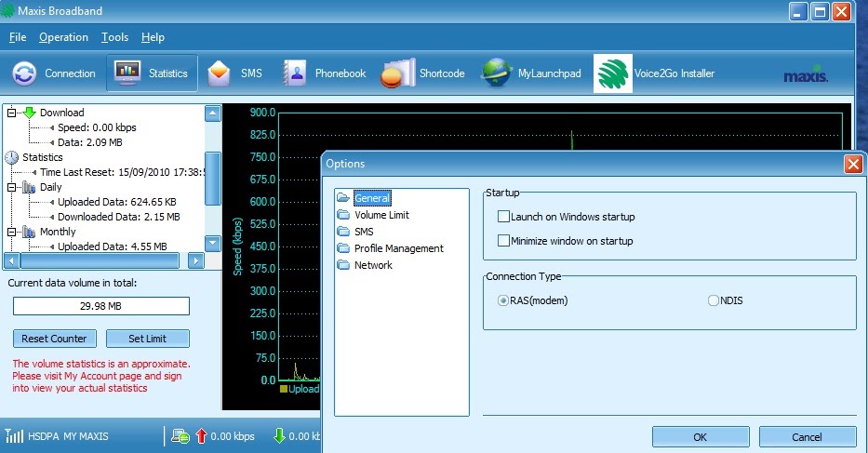This screenshot has height=453, width=868.
Task: Select 'Time Last Reset' tree row
Action: point(122,172)
